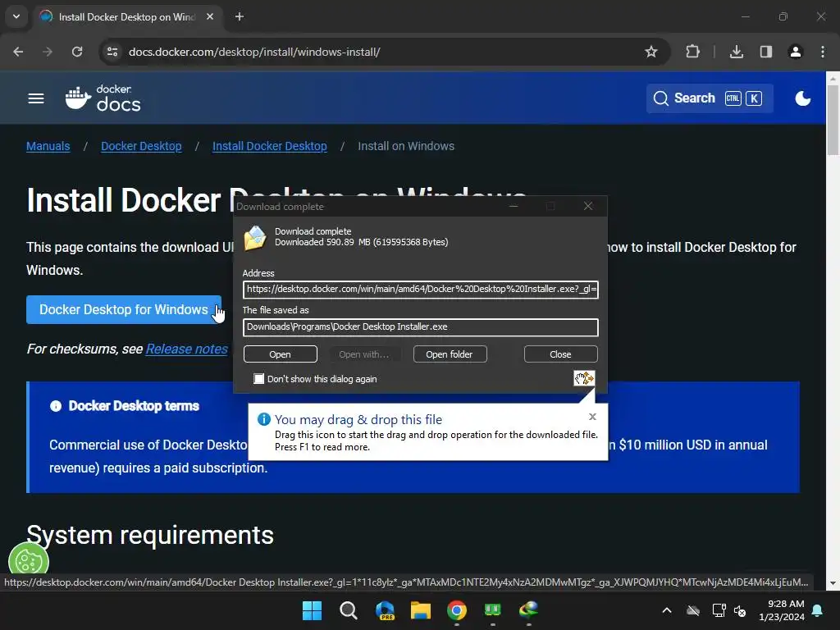Close the Install Docker Desktop tab

[x=210, y=16]
